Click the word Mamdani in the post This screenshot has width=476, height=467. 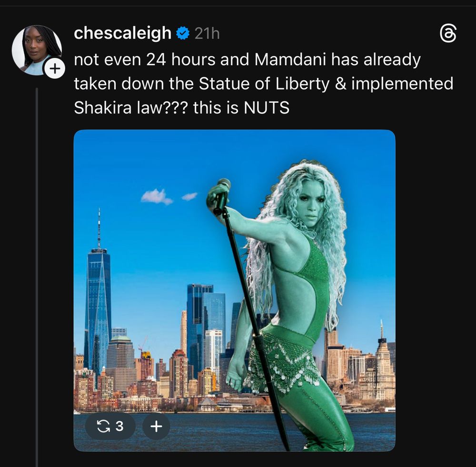pos(290,59)
